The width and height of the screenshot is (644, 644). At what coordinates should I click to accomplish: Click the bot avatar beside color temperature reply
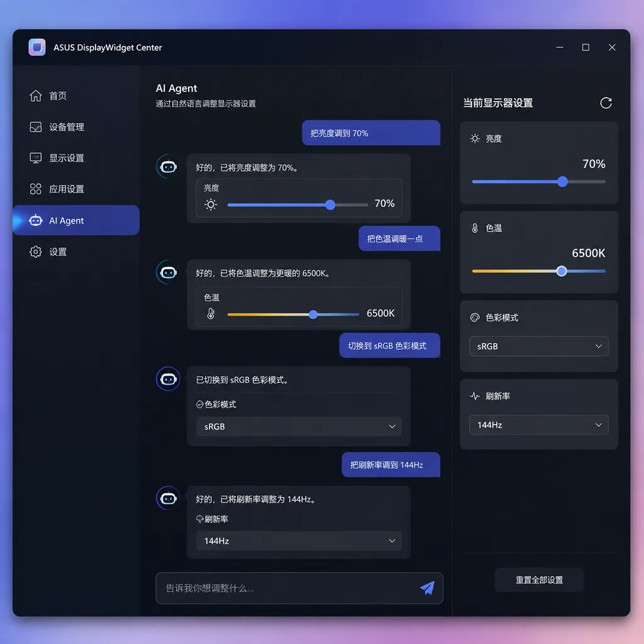(168, 272)
